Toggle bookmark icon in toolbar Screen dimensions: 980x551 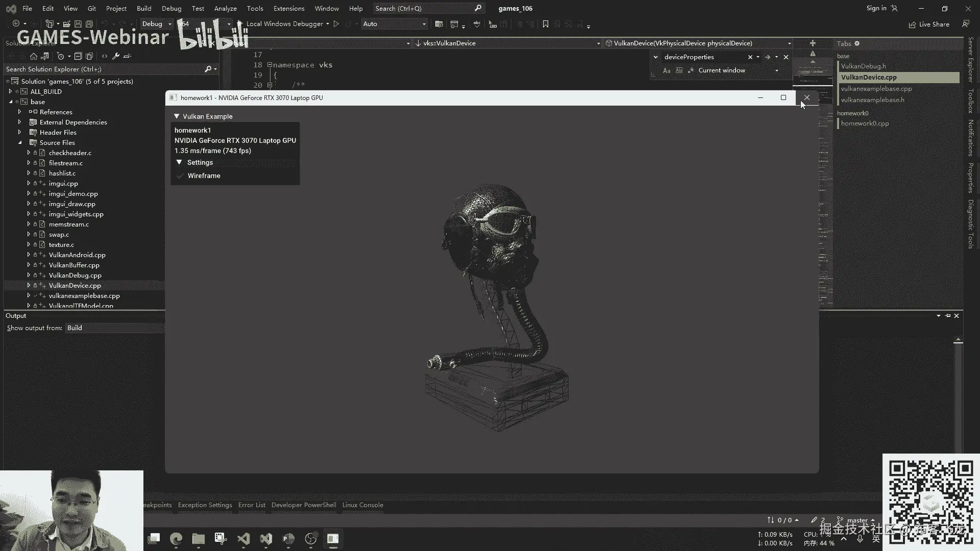545,24
